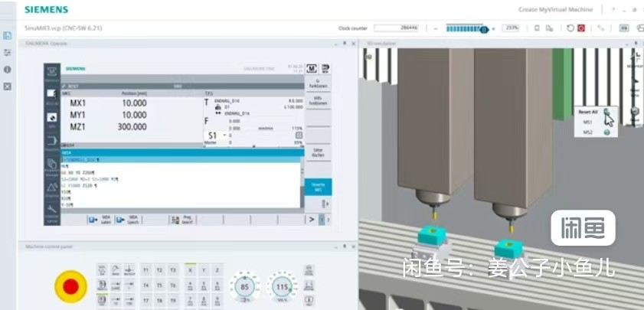Open the Diagnosis triangle icon

[x=52, y=189]
